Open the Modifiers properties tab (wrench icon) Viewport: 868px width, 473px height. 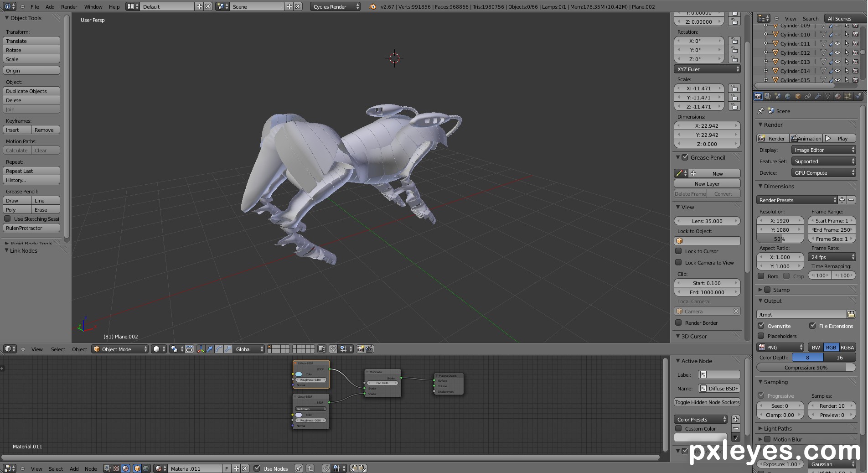click(x=818, y=96)
